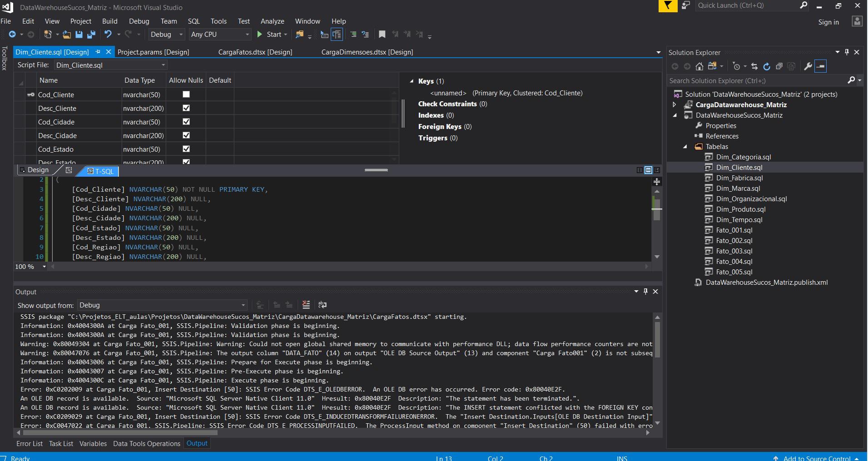Open the Any CPU platform dropdown
Viewport: 868px width, 461px height.
220,35
